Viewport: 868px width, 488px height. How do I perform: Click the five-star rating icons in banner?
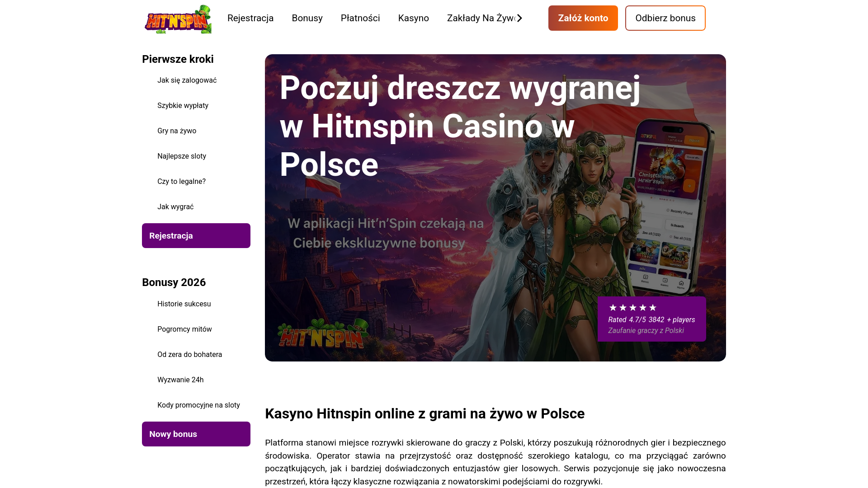pyautogui.click(x=632, y=308)
